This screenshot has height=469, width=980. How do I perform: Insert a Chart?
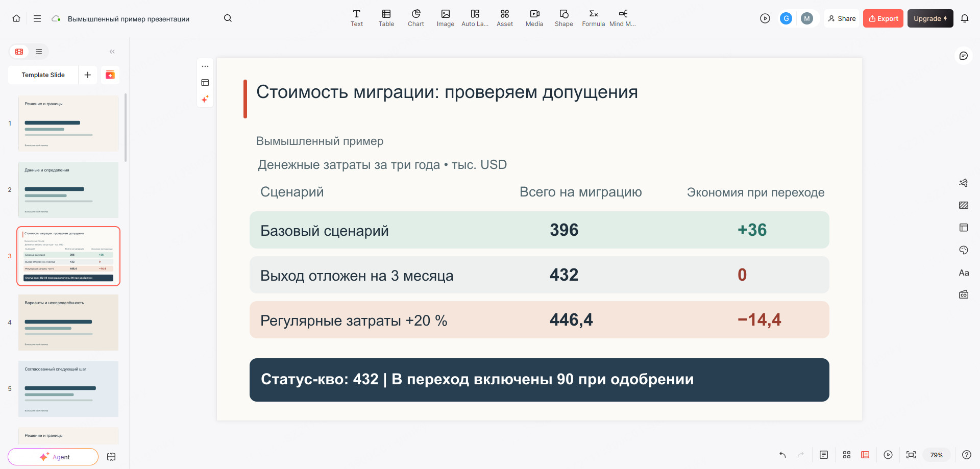pyautogui.click(x=416, y=18)
